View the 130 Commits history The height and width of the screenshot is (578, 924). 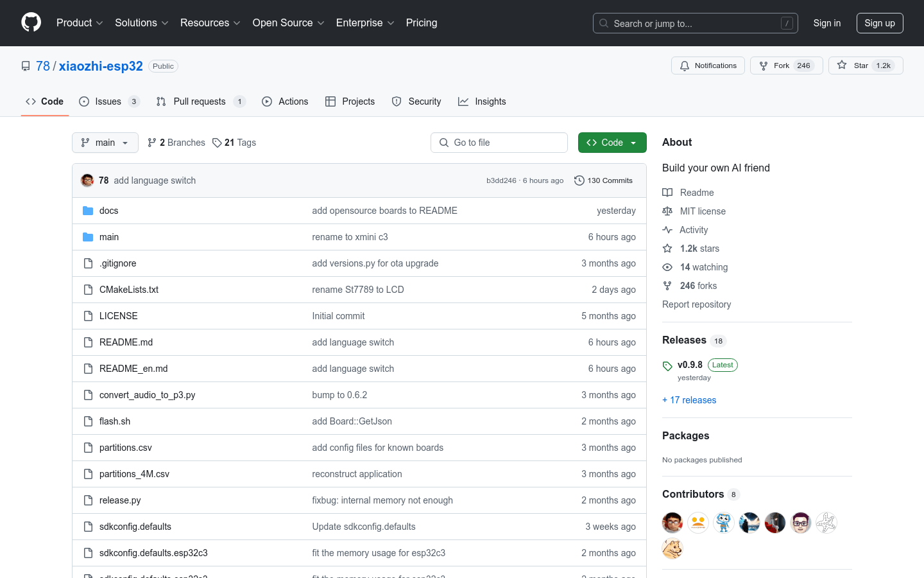[x=603, y=180]
